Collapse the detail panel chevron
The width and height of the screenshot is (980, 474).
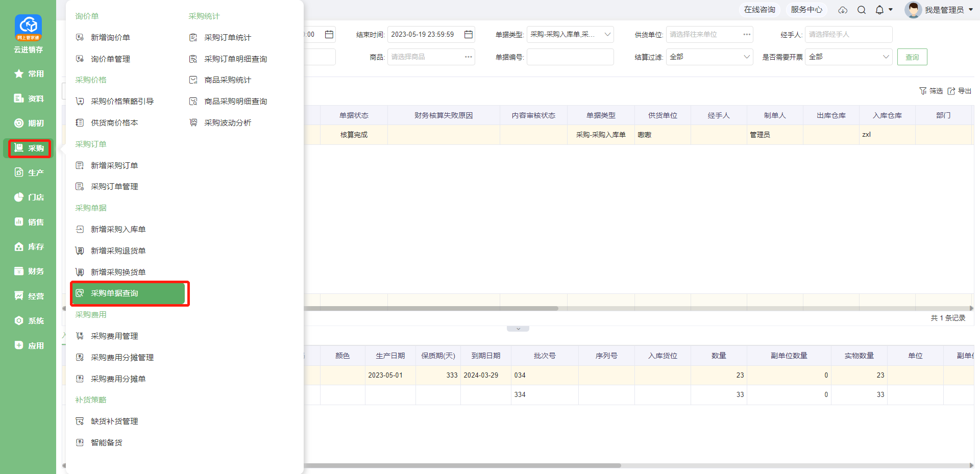point(518,329)
